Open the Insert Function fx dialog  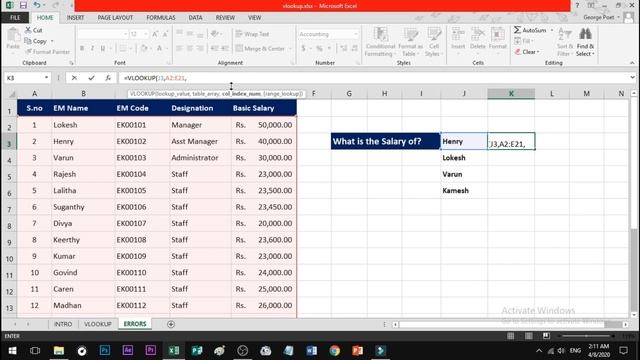(x=108, y=78)
